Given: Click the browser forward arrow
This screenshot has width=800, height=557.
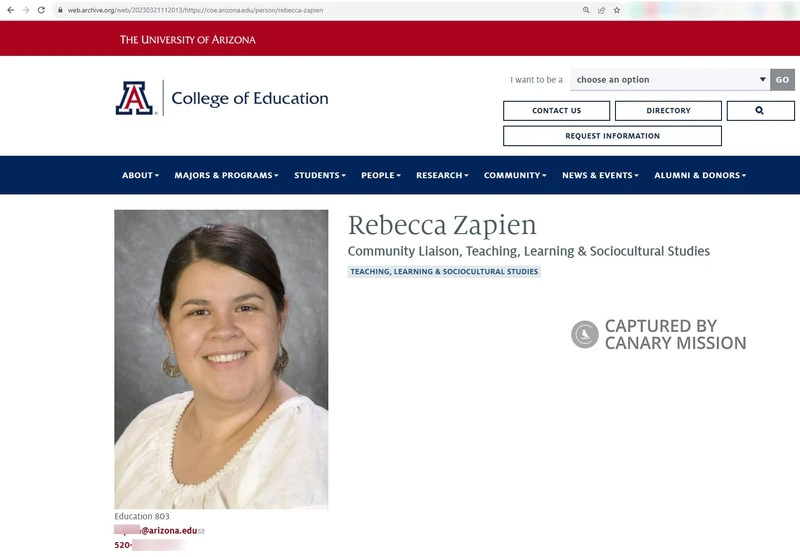Looking at the screenshot, I should [26, 10].
